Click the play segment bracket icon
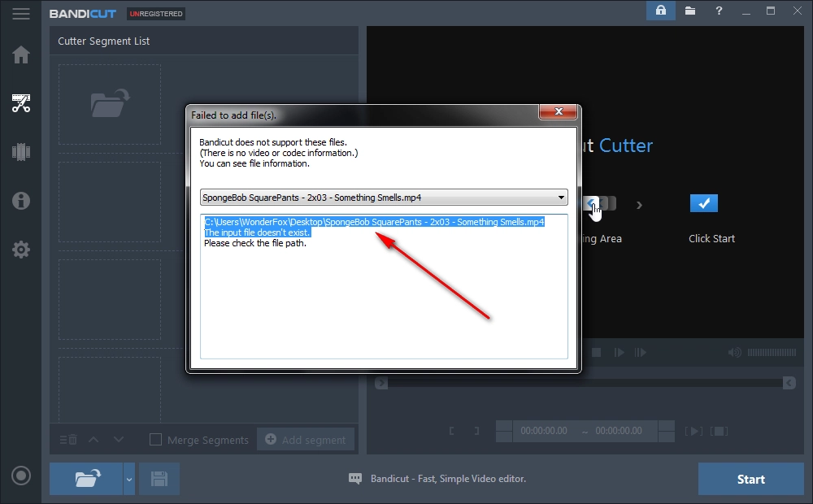This screenshot has width=813, height=504. click(x=693, y=431)
